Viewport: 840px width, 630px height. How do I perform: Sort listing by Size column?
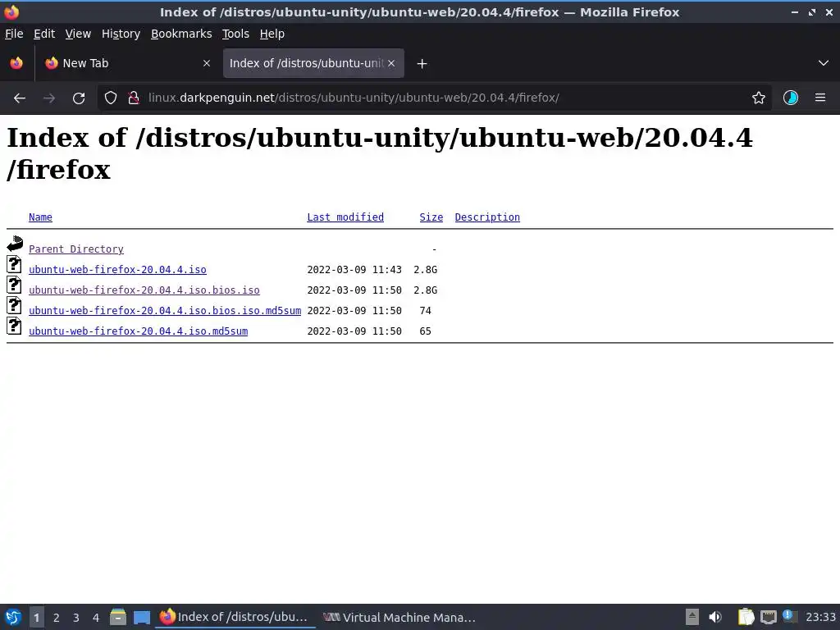[x=431, y=217]
